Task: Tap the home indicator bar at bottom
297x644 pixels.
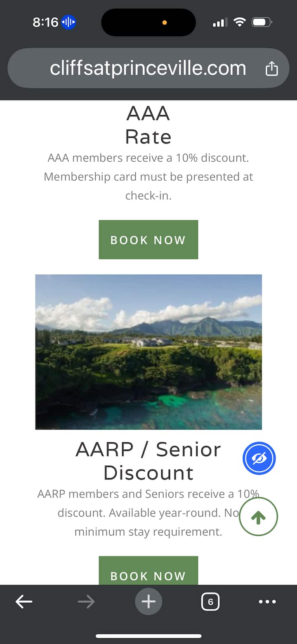Action: click(148, 636)
